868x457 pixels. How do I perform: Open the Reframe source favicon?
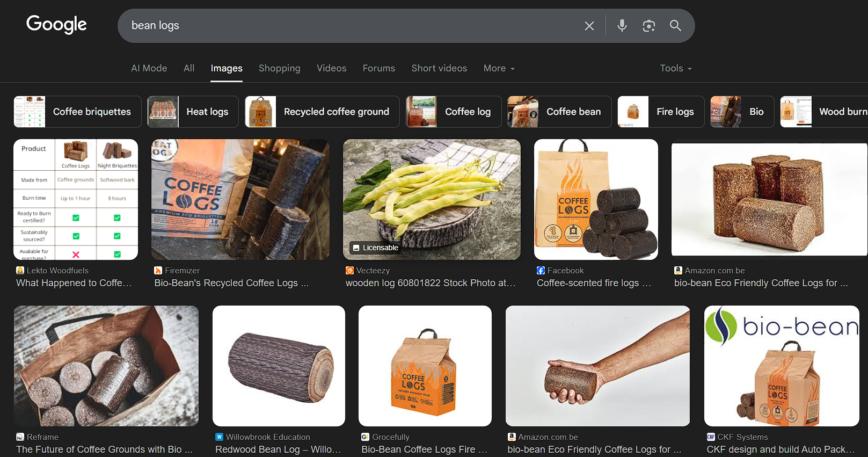20,437
